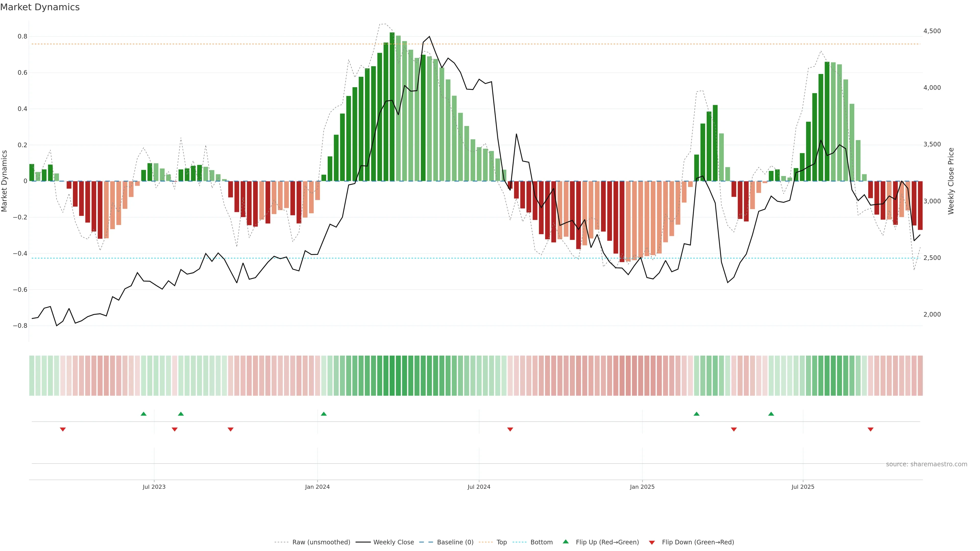
Task: Click the rightmost green Flip Up marker
Action: [x=771, y=414]
